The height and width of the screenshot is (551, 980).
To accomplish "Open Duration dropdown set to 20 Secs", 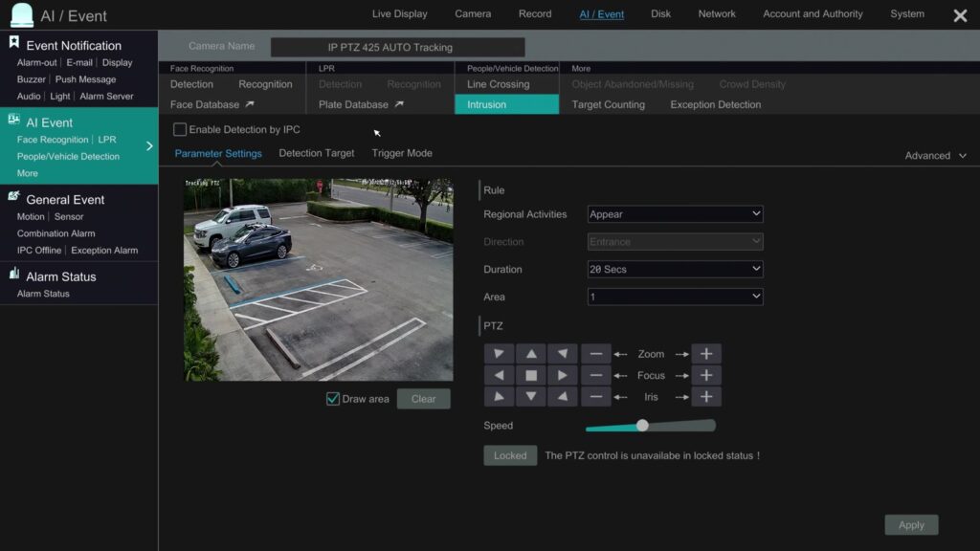I will click(x=675, y=269).
